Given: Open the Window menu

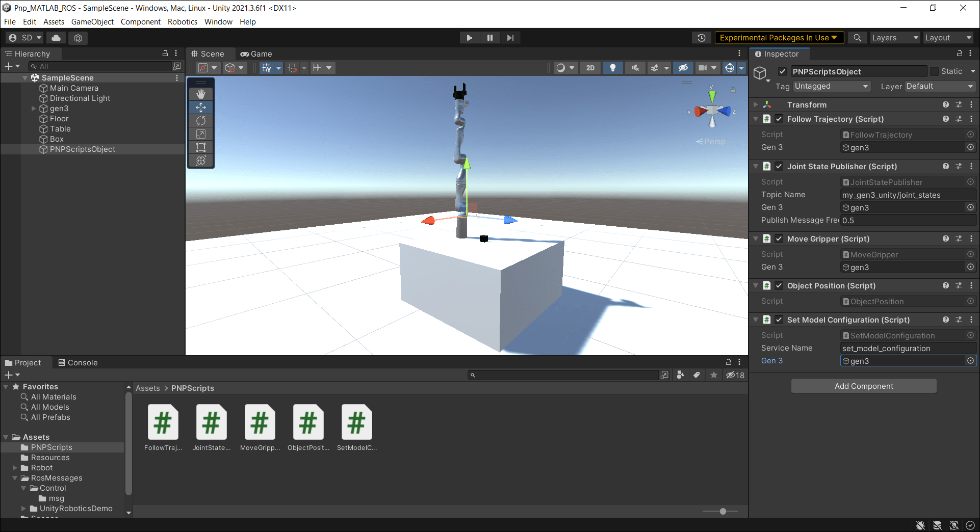Looking at the screenshot, I should point(218,22).
